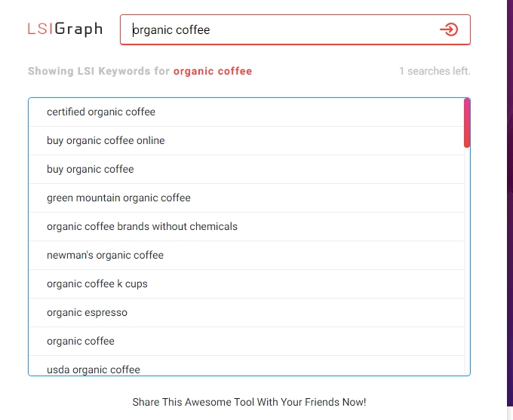Click the search submit arrow icon
Screen dimensions: 513x420
pos(449,29)
